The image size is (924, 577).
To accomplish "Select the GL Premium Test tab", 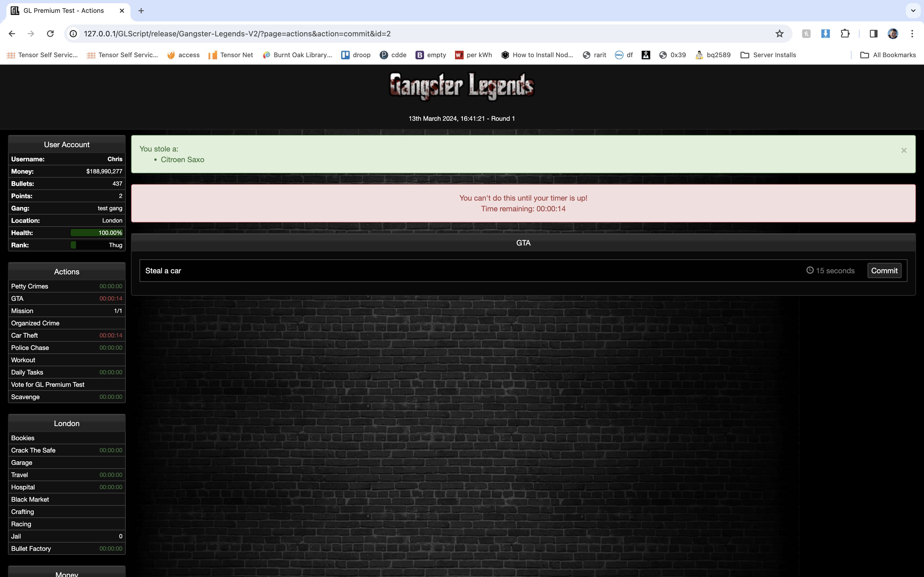I will [x=64, y=11].
